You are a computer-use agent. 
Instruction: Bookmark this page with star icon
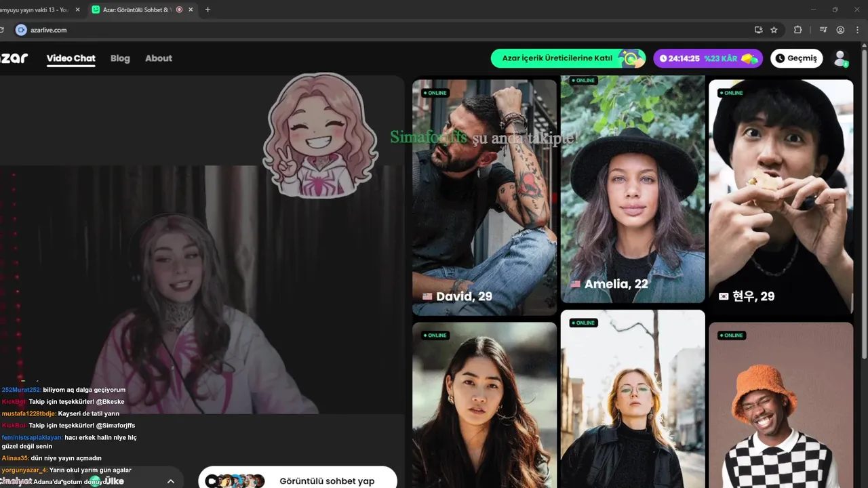774,30
